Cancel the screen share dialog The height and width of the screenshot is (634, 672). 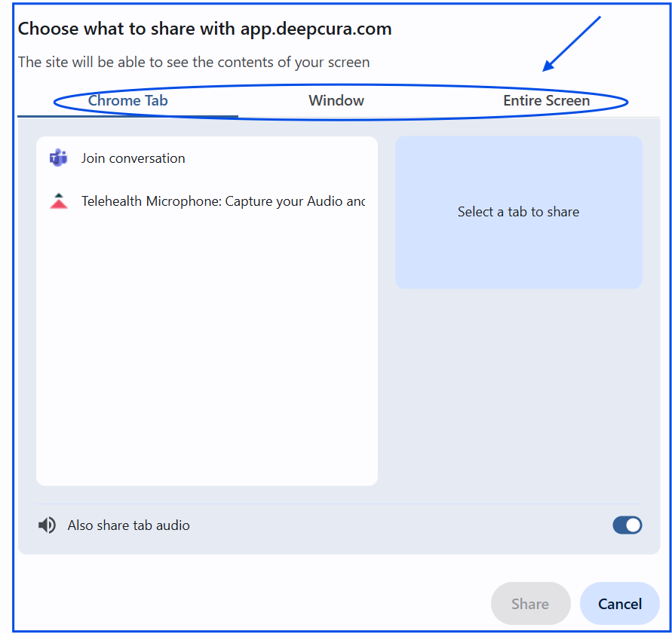click(x=620, y=604)
